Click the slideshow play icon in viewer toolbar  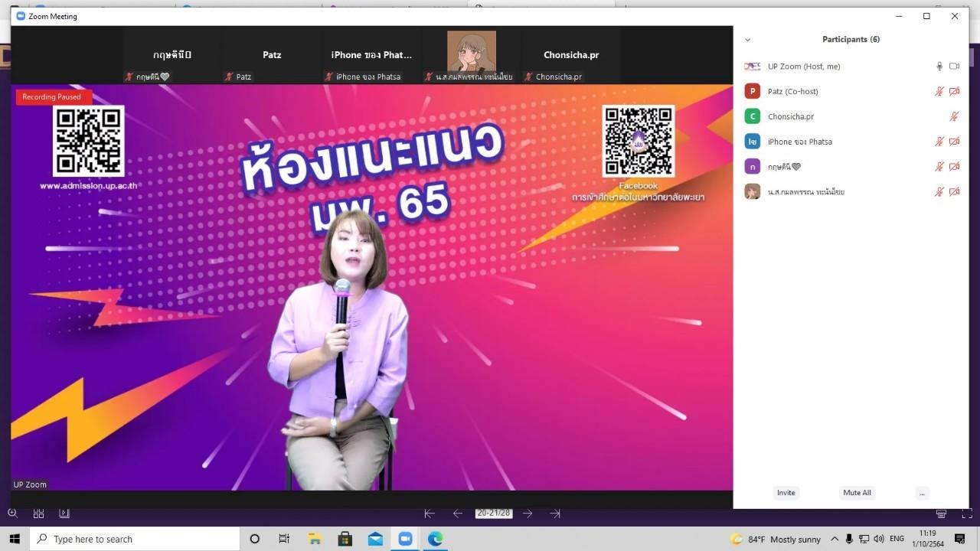click(64, 514)
